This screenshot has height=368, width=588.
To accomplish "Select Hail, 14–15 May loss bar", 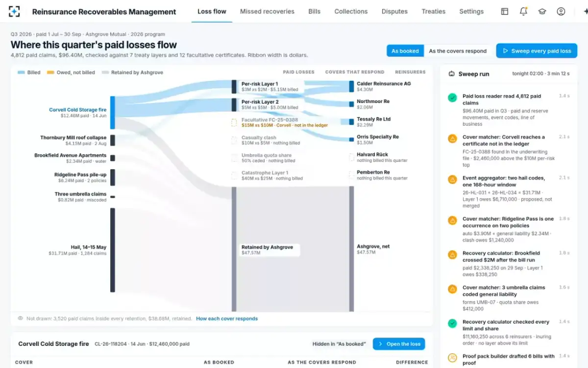I will (113, 250).
